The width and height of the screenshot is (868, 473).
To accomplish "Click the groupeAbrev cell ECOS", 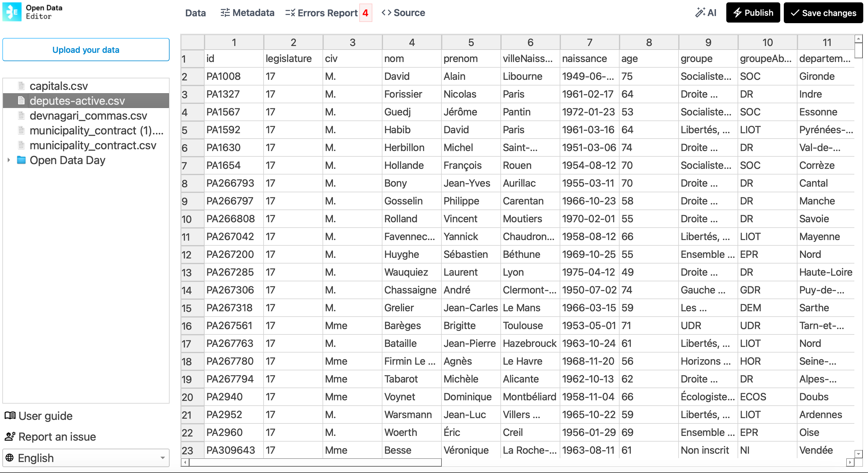I will tap(768, 397).
